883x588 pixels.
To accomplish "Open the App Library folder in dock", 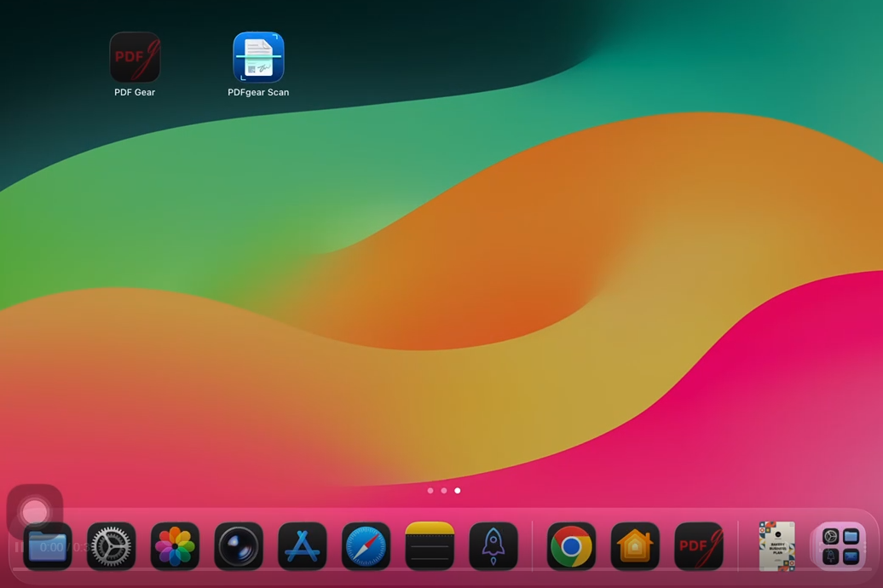I will click(x=840, y=546).
